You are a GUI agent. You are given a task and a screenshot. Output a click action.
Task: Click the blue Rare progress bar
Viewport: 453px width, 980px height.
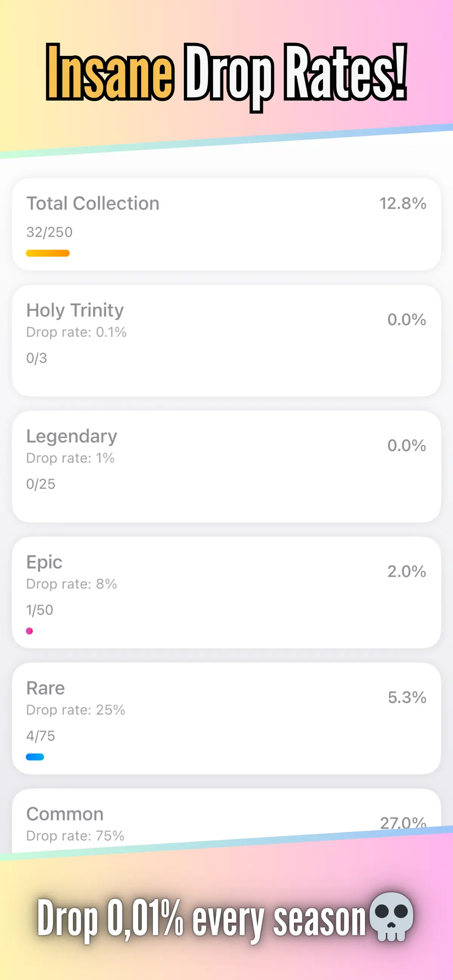(35, 757)
